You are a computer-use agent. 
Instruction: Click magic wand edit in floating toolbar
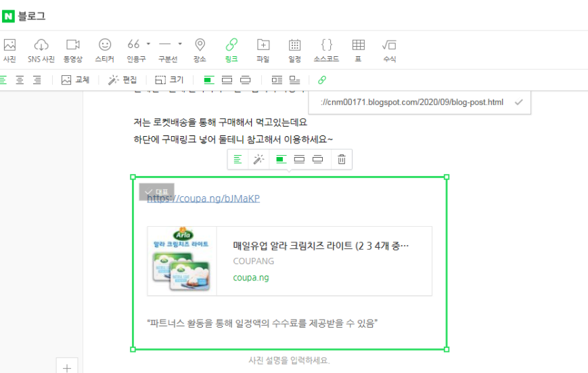(258, 160)
